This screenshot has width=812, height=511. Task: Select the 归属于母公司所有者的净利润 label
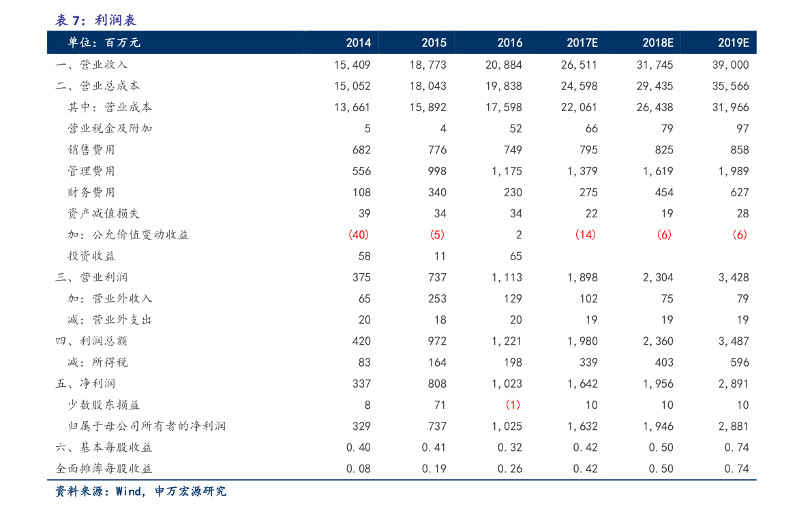tap(146, 427)
